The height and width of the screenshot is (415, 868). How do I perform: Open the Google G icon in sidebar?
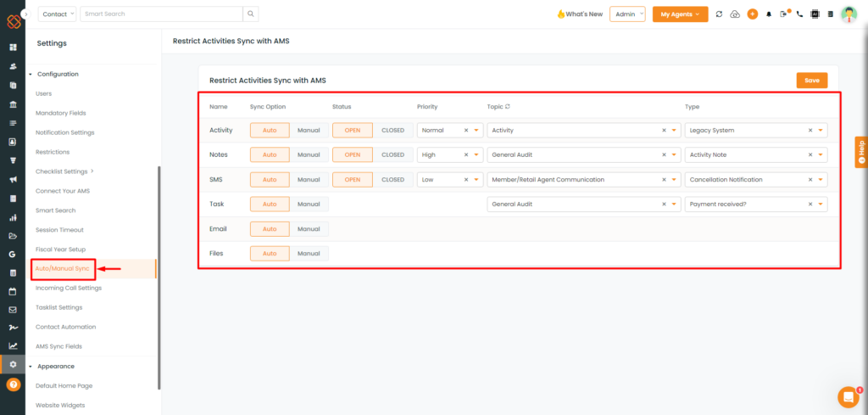(13, 255)
